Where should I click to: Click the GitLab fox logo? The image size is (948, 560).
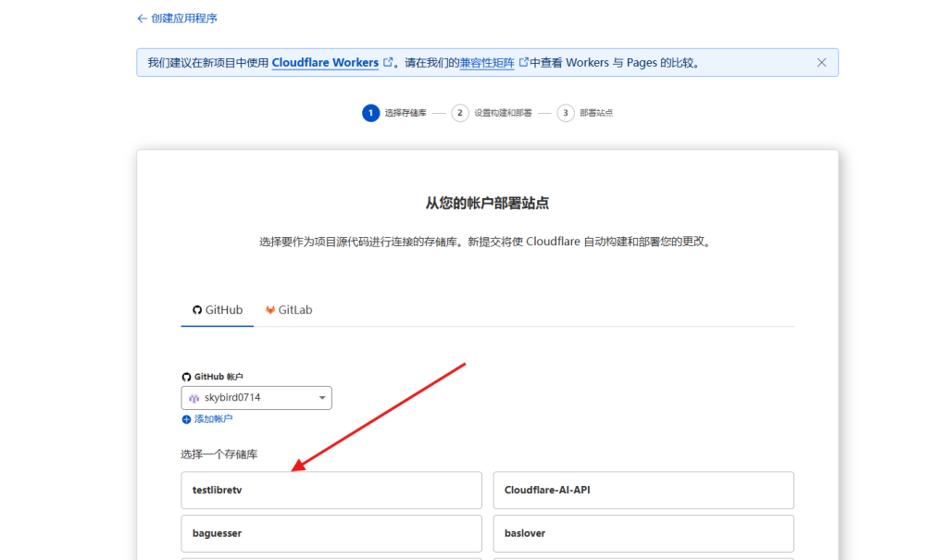270,310
